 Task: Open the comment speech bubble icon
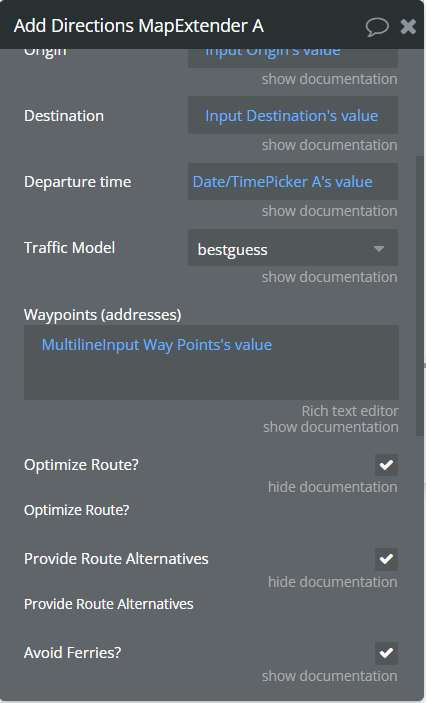pyautogui.click(x=377, y=27)
